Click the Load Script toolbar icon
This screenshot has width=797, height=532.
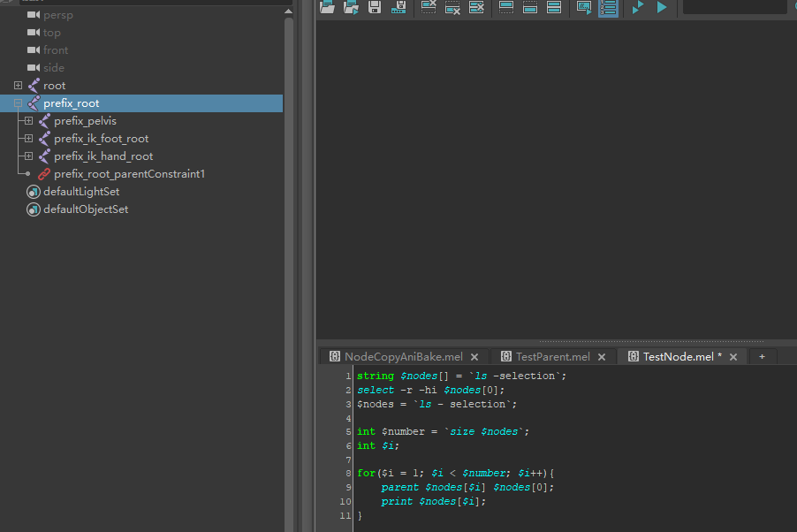pos(327,7)
